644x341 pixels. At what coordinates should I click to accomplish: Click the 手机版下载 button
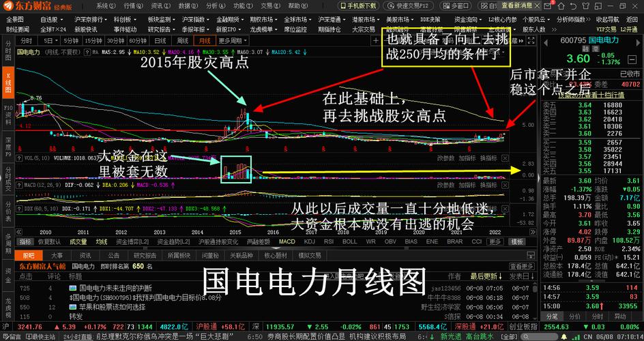click(x=362, y=5)
